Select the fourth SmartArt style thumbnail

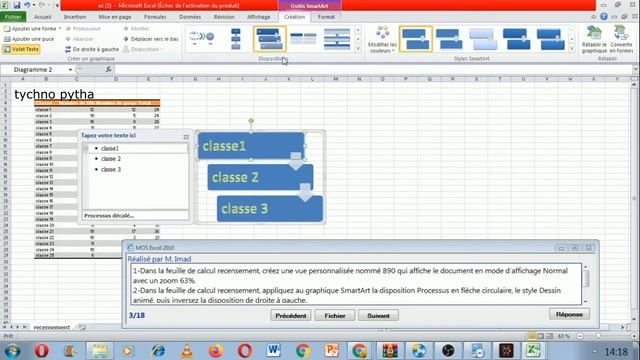point(516,39)
